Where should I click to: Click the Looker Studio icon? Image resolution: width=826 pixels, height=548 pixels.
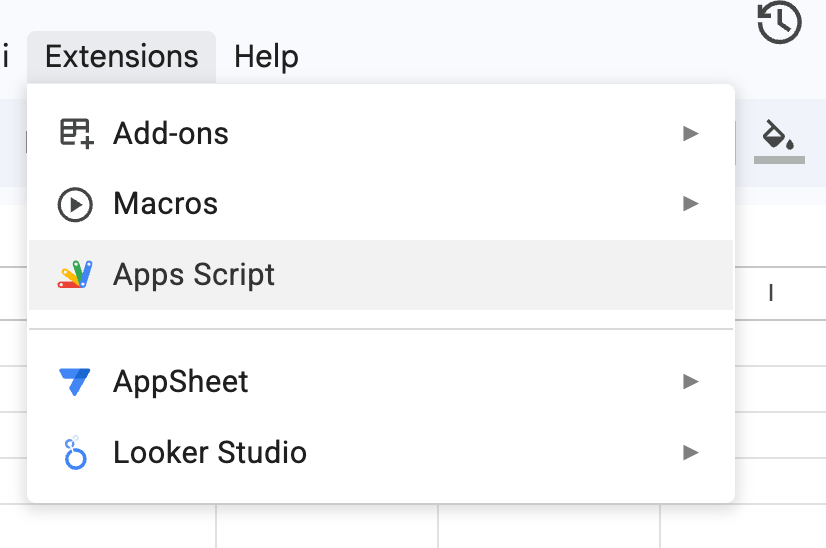(75, 452)
